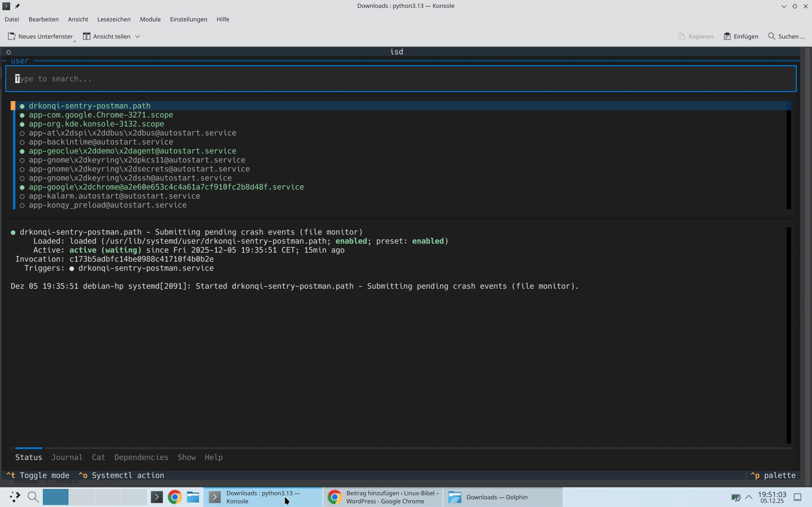The width and height of the screenshot is (812, 507).
Task: Switch to the second virtual desktop
Action: pos(82,497)
